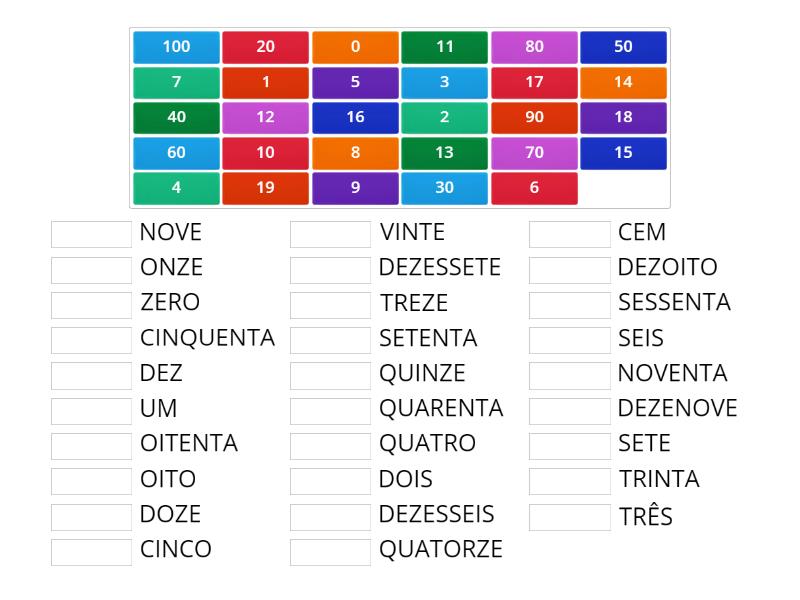
Task: Select the green tile showing 11
Action: click(x=444, y=46)
